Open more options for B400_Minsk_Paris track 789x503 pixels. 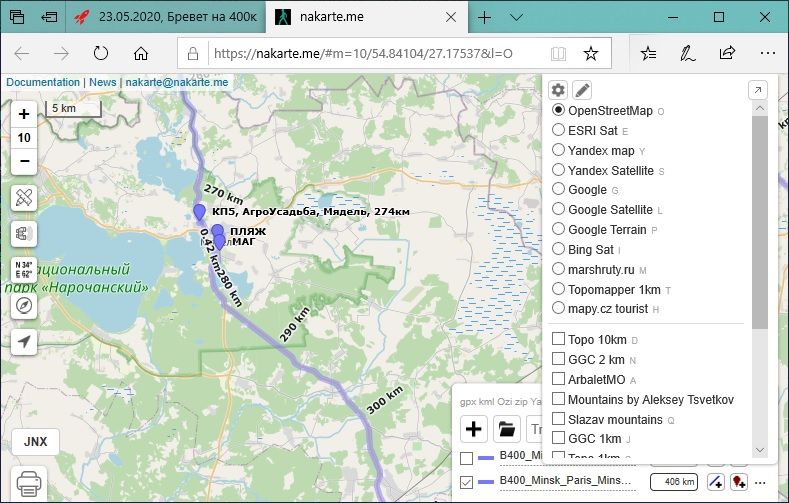click(760, 482)
